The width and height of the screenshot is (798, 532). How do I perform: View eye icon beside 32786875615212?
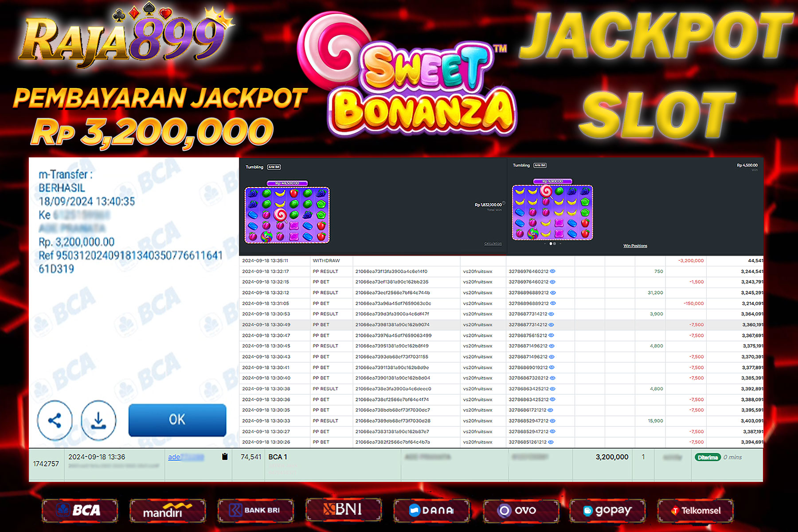[552, 336]
